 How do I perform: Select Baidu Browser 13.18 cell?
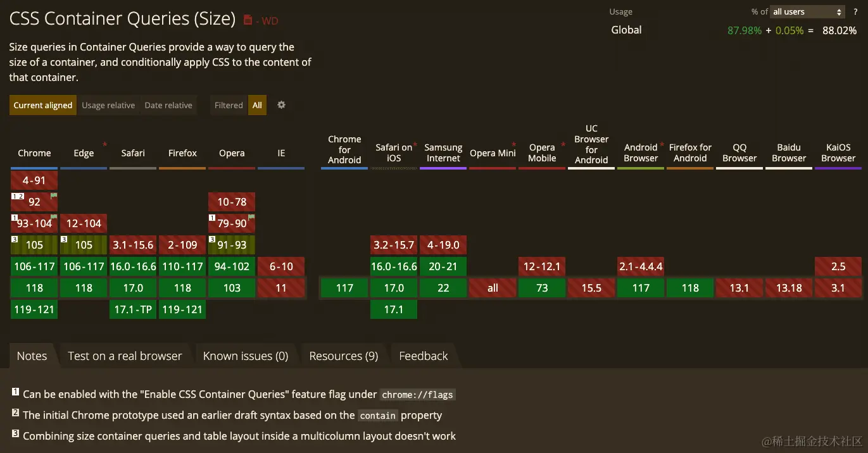pyautogui.click(x=789, y=288)
